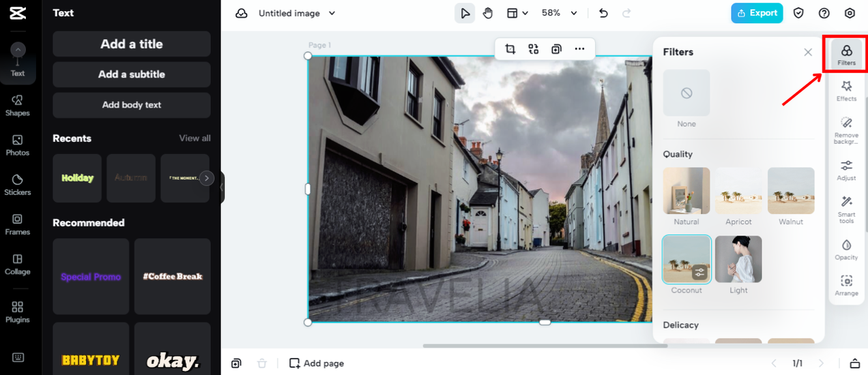Open the Filters tool
The height and width of the screenshot is (375, 868).
[x=846, y=54]
